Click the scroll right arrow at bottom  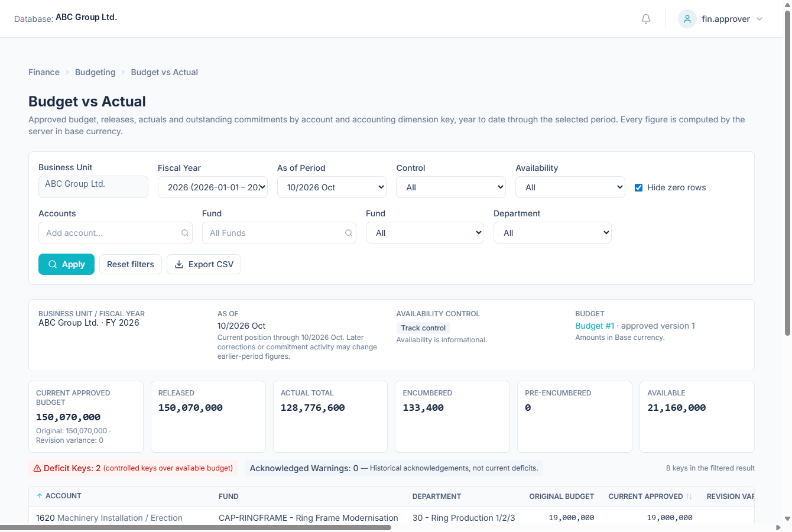pyautogui.click(x=778, y=527)
